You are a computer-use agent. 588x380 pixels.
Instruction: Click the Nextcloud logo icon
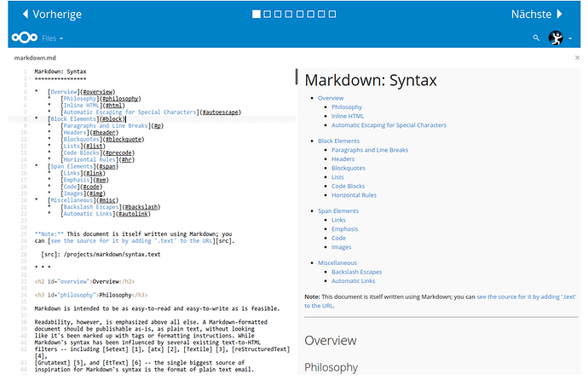(x=25, y=37)
